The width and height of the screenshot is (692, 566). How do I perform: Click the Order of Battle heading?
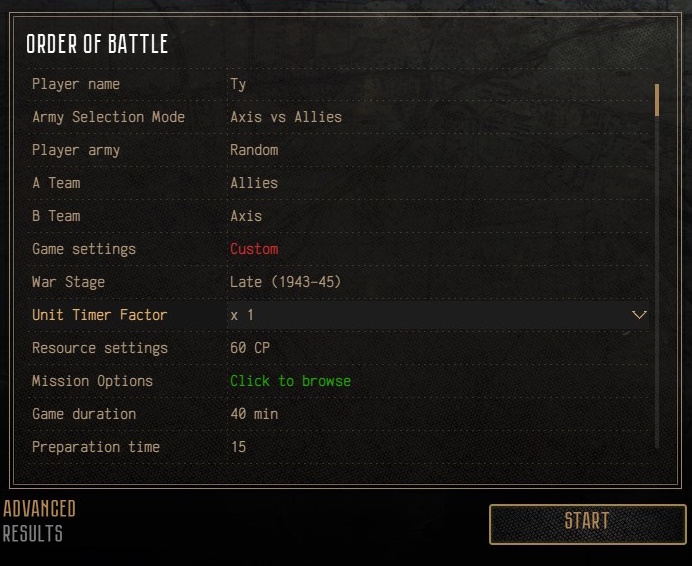[x=97, y=44]
